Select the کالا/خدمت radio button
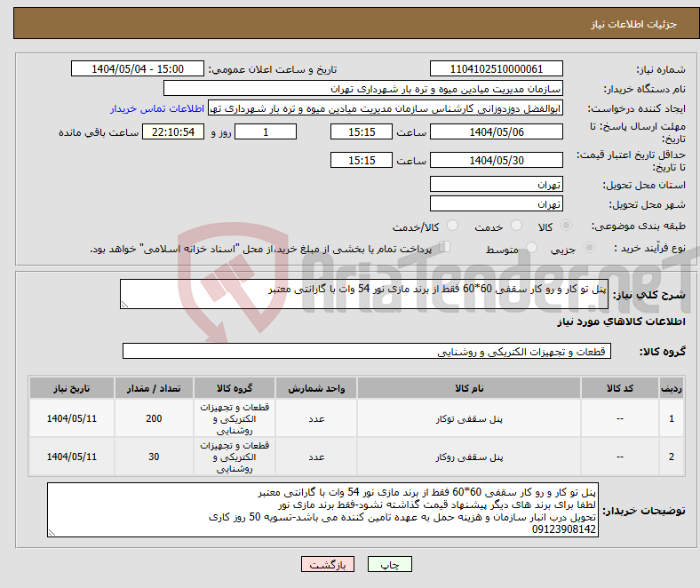700x588 pixels. coord(452,226)
